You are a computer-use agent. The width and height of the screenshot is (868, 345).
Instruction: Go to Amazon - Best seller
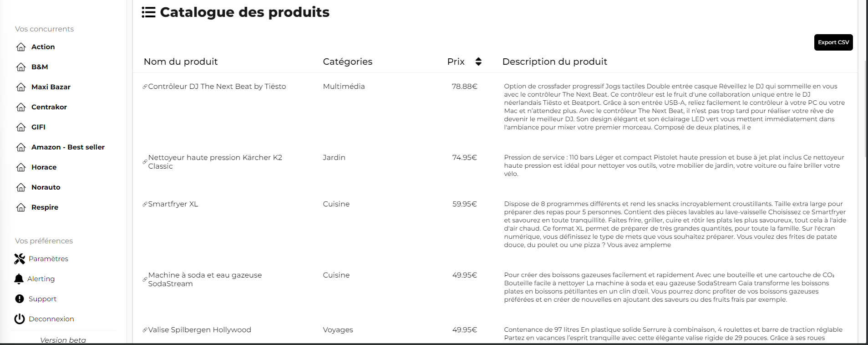pyautogui.click(x=68, y=147)
